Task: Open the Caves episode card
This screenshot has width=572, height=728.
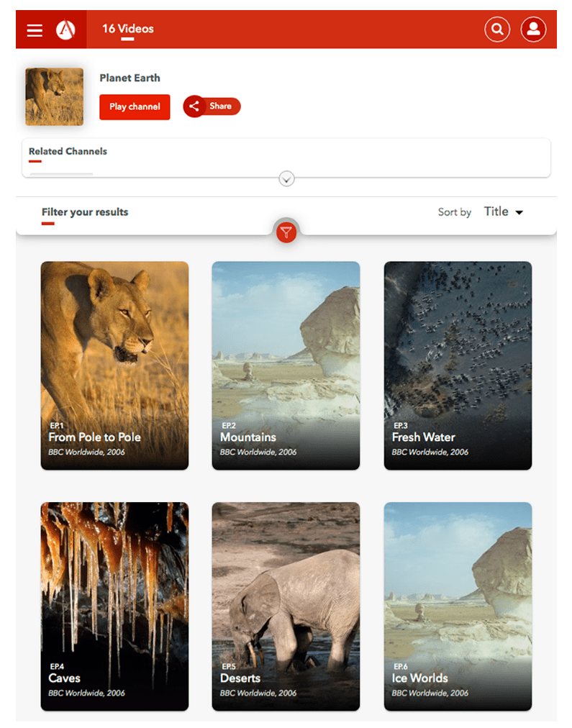Action: click(x=114, y=606)
